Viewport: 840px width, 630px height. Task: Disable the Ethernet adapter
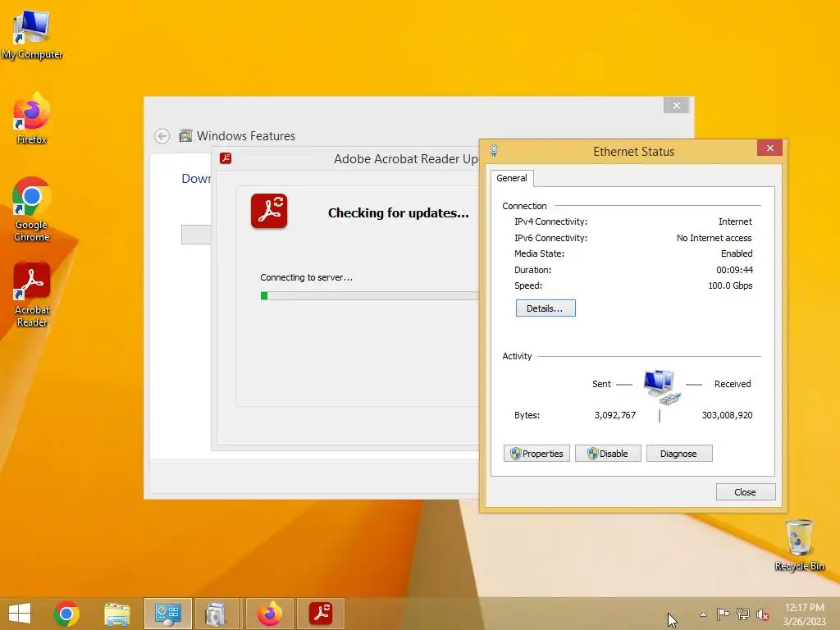608,453
